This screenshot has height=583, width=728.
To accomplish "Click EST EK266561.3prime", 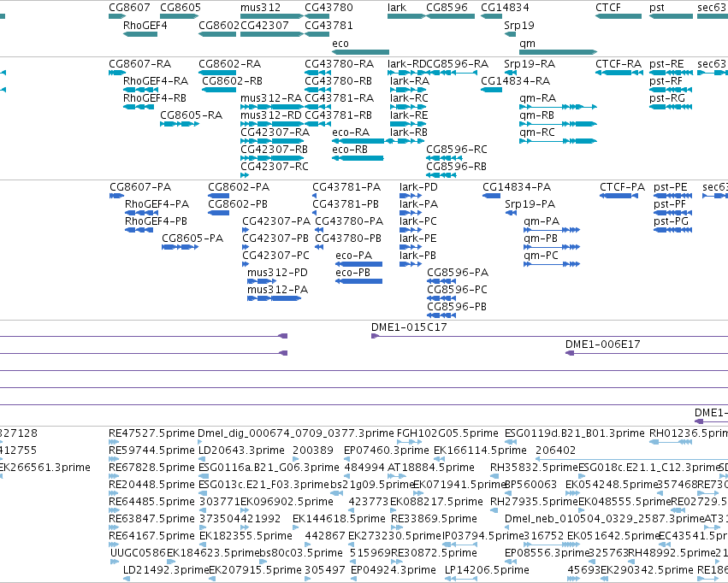I will pyautogui.click(x=45, y=468).
